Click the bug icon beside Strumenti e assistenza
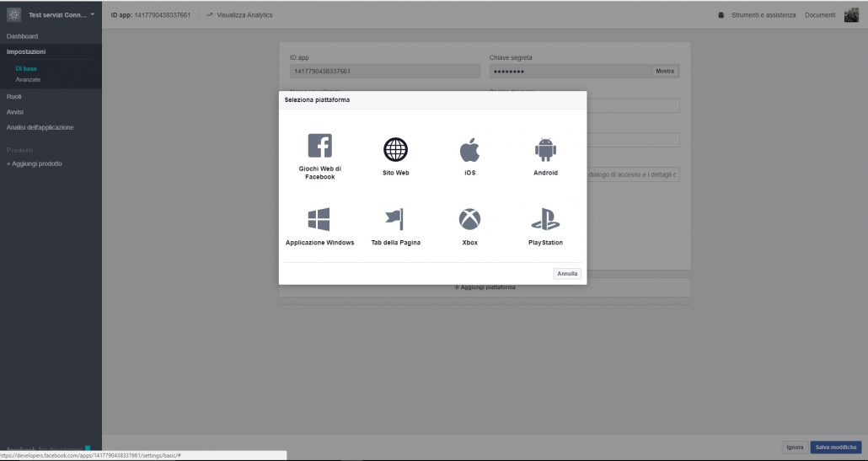The height and width of the screenshot is (461, 868). (721, 15)
